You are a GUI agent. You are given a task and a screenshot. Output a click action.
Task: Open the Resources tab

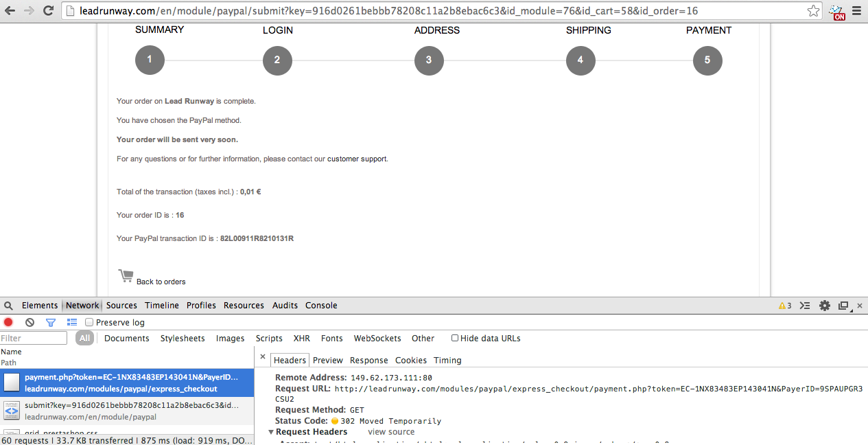coord(244,306)
